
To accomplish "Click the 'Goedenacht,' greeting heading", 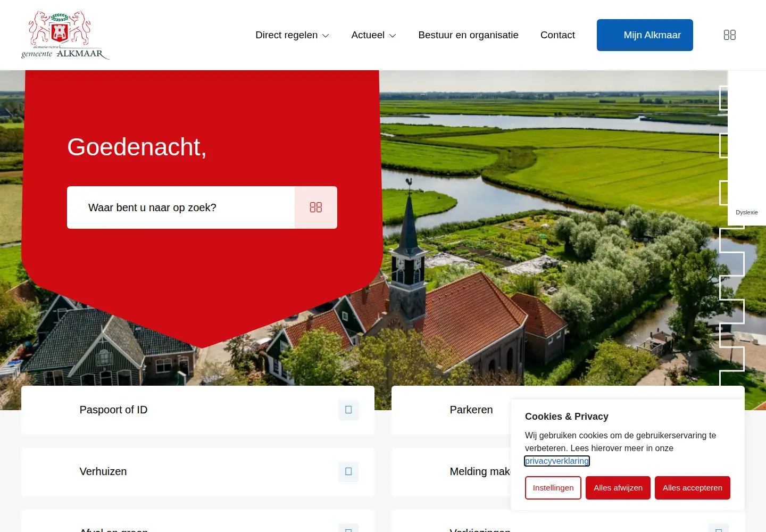I will 137,147.
